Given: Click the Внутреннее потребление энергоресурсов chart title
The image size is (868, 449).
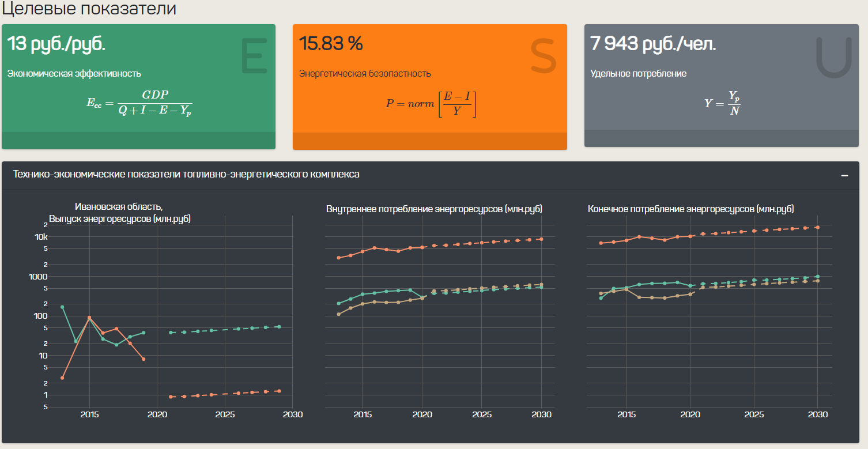Looking at the screenshot, I should click(x=434, y=209).
